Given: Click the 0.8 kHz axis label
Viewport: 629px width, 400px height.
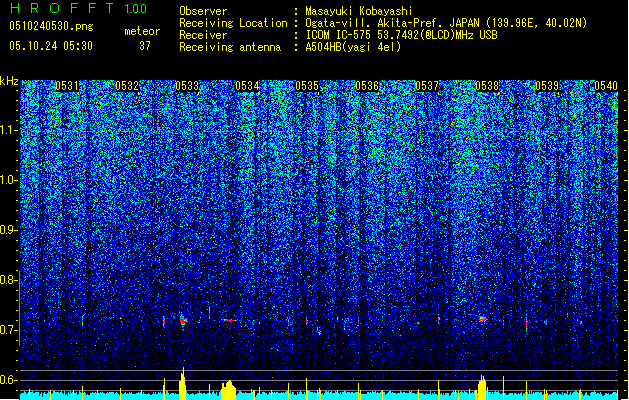Looking at the screenshot, I should tap(9, 280).
